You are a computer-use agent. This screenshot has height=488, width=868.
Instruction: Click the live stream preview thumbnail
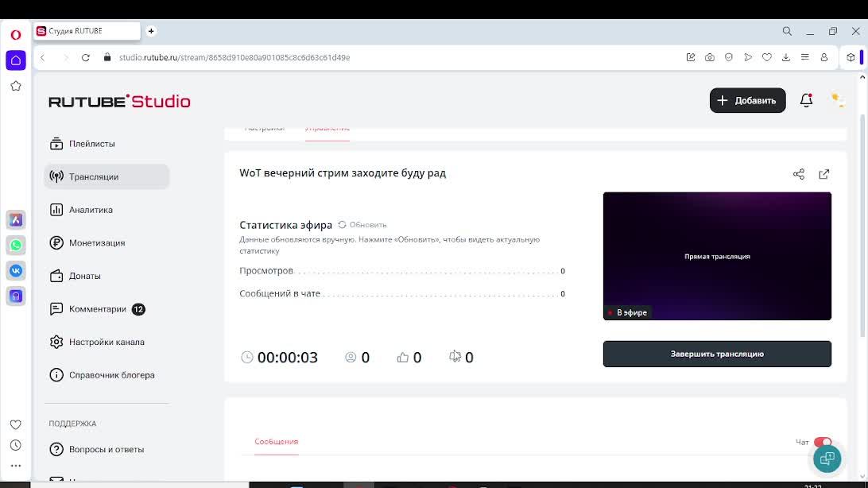click(717, 256)
